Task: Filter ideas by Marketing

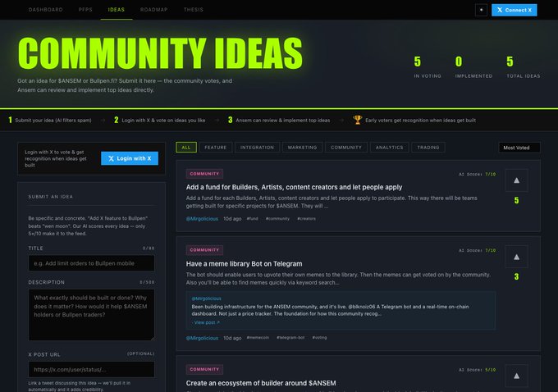Action: 303,148
